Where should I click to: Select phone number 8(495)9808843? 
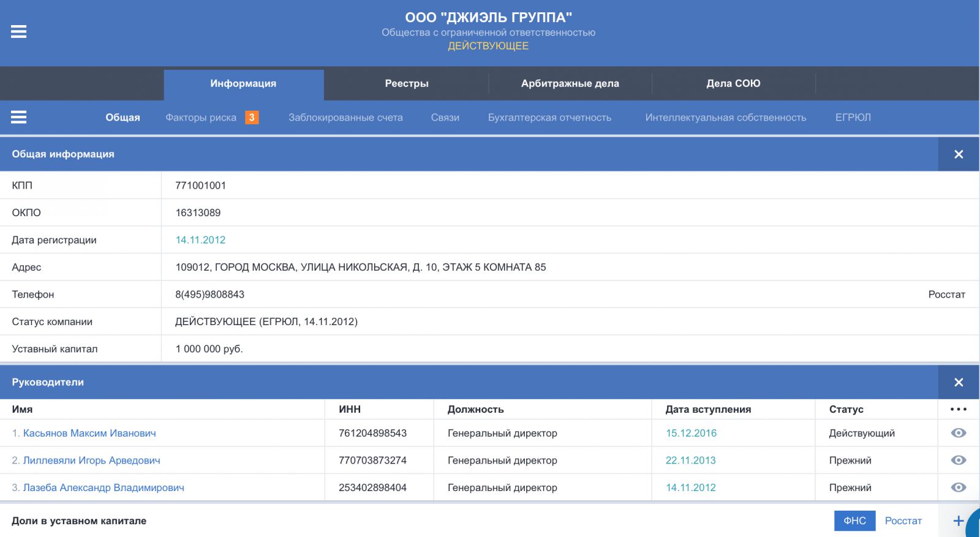coord(209,295)
